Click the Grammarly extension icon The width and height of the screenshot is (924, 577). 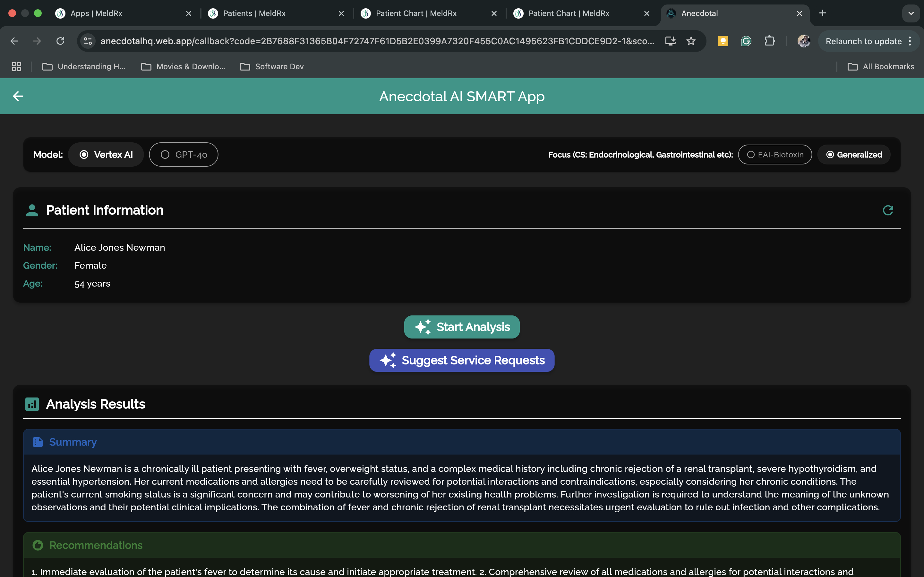point(746,41)
